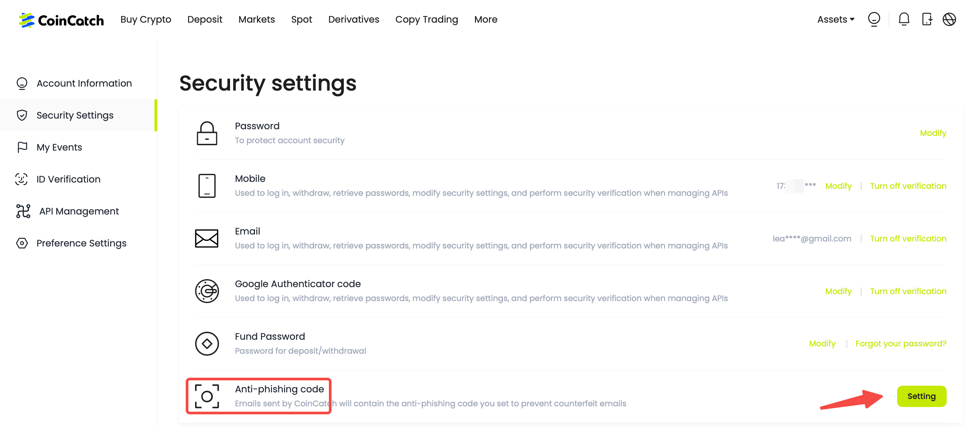Click the Anti-phishing code Setting button
980x427 pixels.
pos(921,396)
